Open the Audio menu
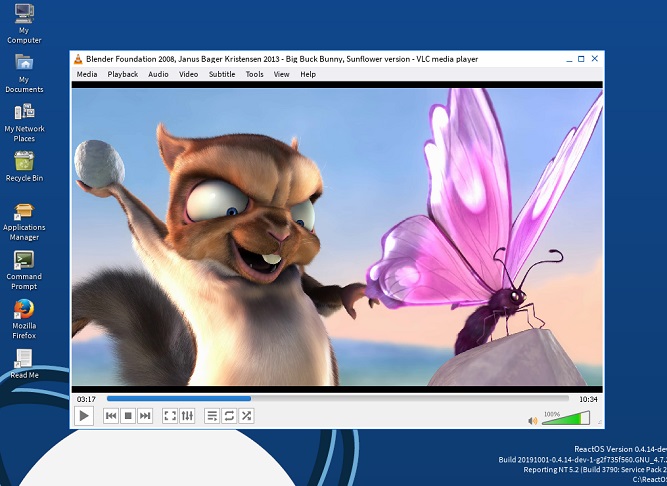 tap(158, 74)
